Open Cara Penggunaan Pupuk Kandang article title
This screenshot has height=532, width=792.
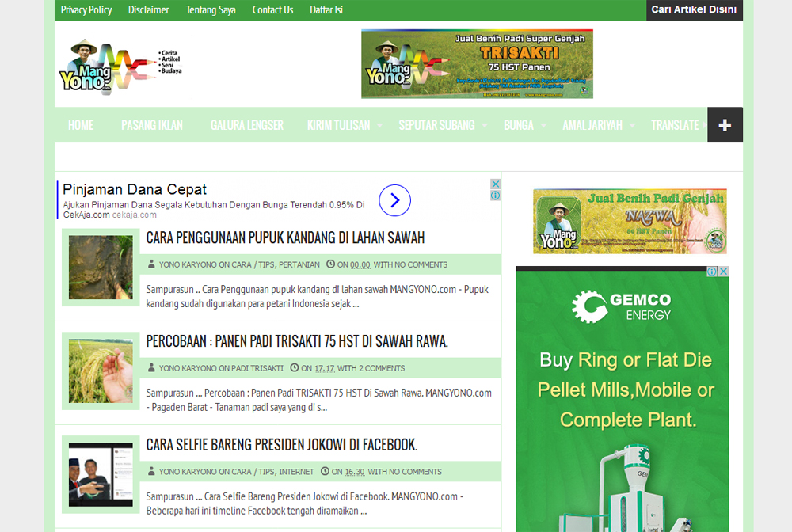285,237
